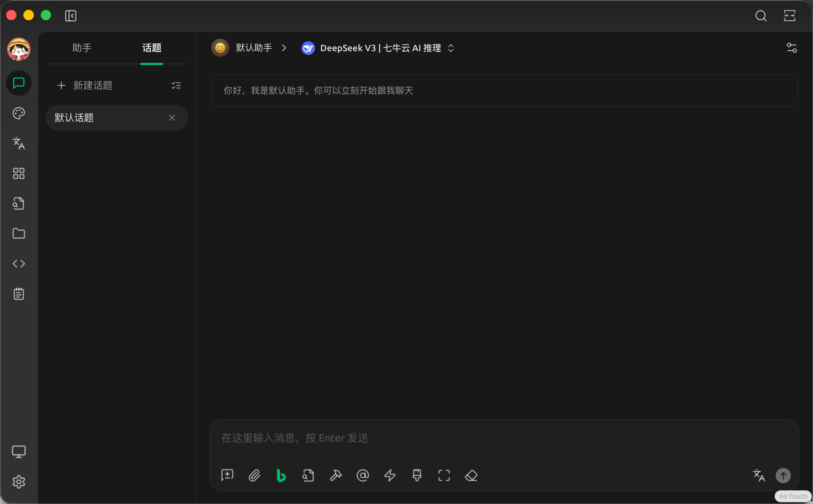Open the files folder in sidebar

18,234
